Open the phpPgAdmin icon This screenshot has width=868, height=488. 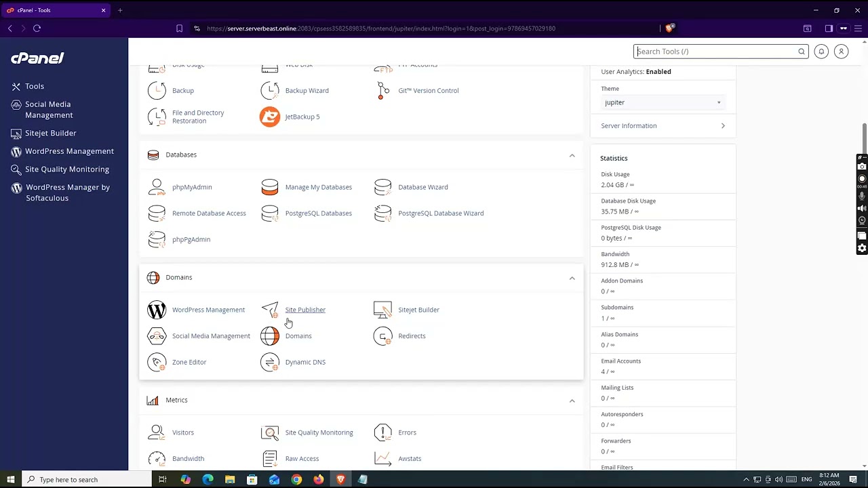coord(157,239)
